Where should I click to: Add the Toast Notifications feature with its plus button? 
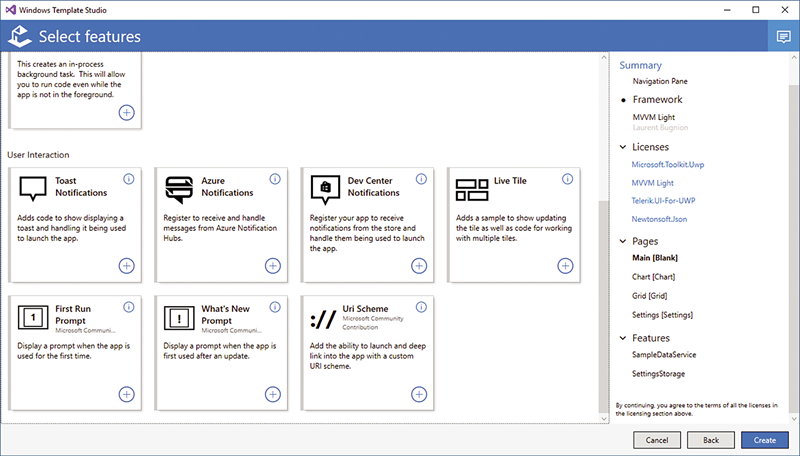coord(127,266)
